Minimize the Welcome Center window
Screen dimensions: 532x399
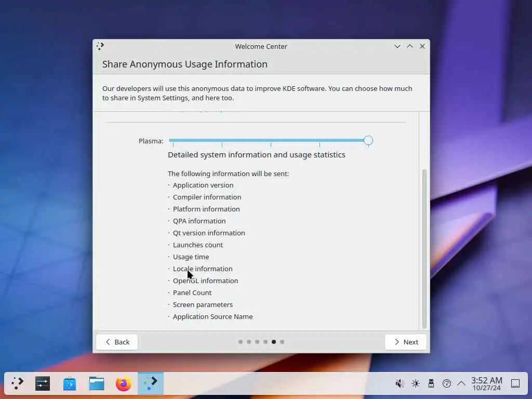pyautogui.click(x=397, y=46)
